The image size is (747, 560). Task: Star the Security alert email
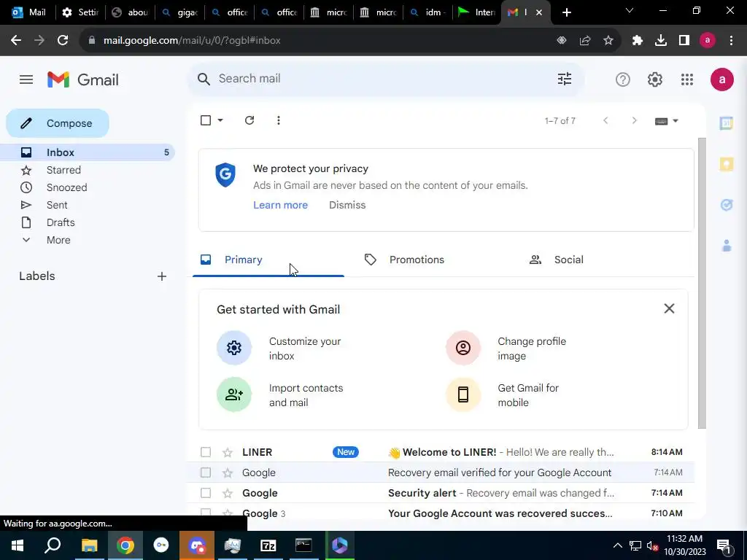tap(228, 494)
